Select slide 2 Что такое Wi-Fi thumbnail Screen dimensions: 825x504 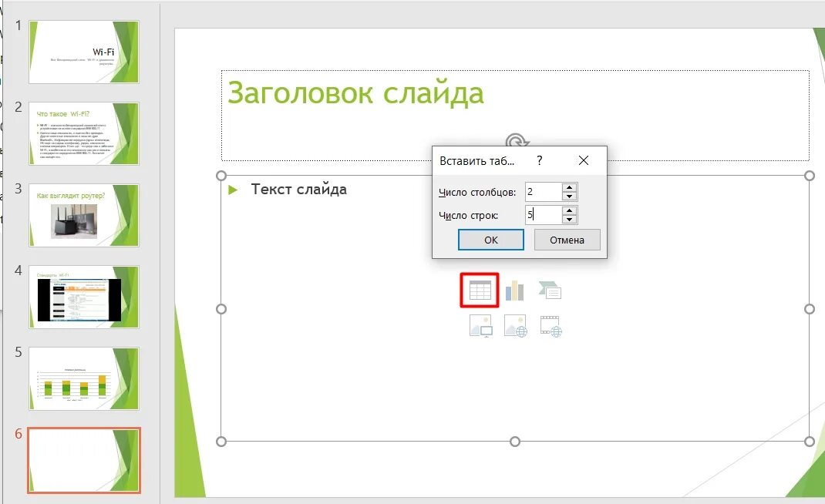[x=84, y=133]
